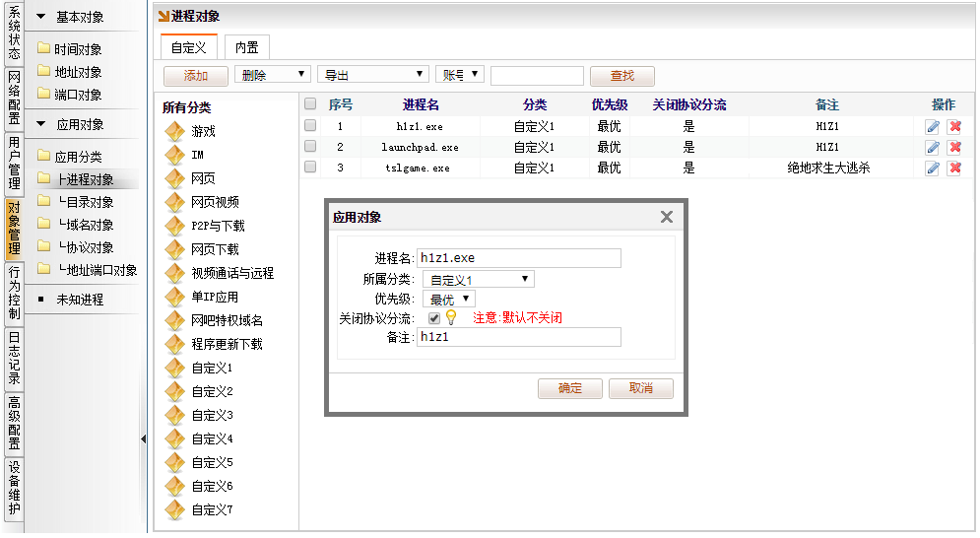The image size is (980, 538).
Task: Toggle the 关闭协议分流 checkbox
Action: click(434, 318)
